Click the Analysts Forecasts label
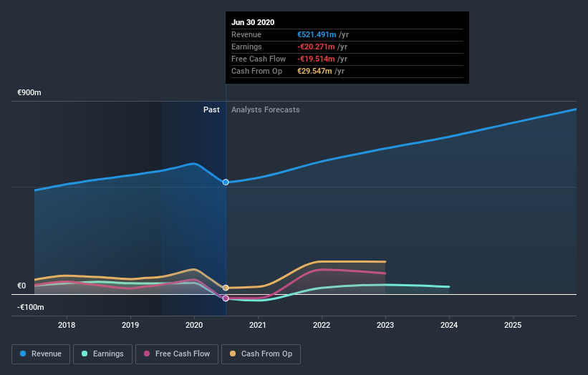The image size is (588, 375). (266, 109)
